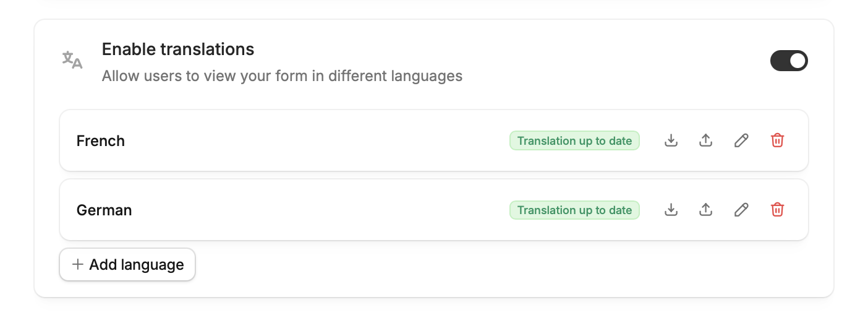Select the French language name

[101, 140]
